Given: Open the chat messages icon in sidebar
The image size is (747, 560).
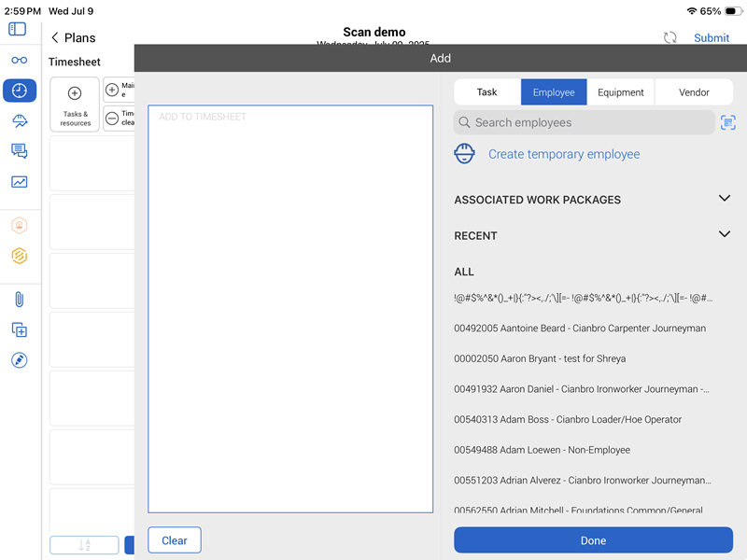Looking at the screenshot, I should (19, 151).
